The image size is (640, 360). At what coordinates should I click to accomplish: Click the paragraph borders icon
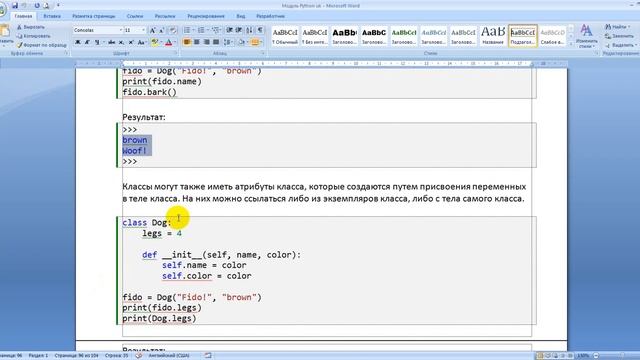[256, 42]
